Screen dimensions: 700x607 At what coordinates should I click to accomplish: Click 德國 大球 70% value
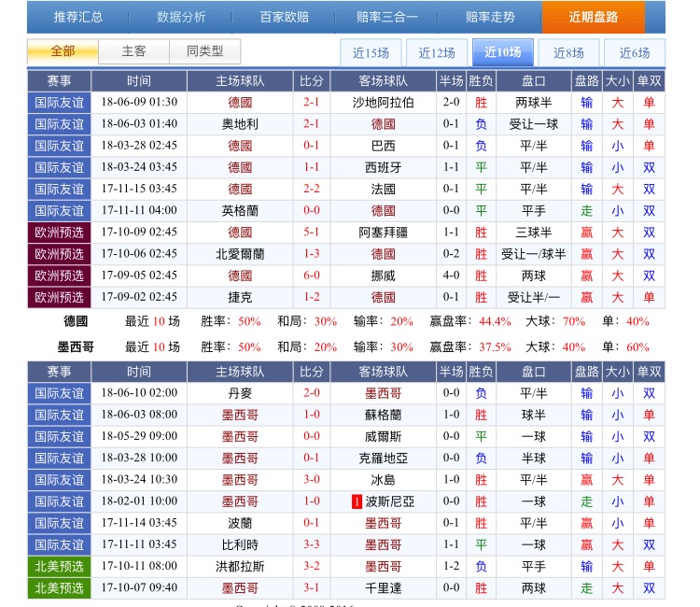[x=574, y=321]
